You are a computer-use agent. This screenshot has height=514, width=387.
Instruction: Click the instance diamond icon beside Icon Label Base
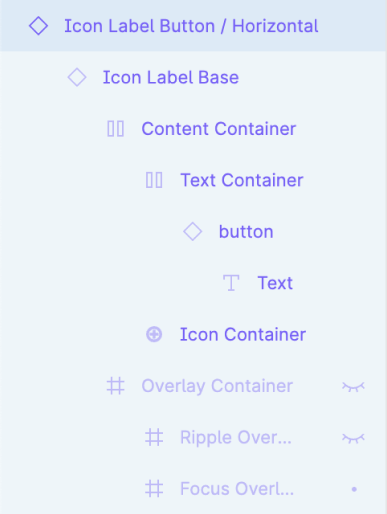pyautogui.click(x=77, y=77)
